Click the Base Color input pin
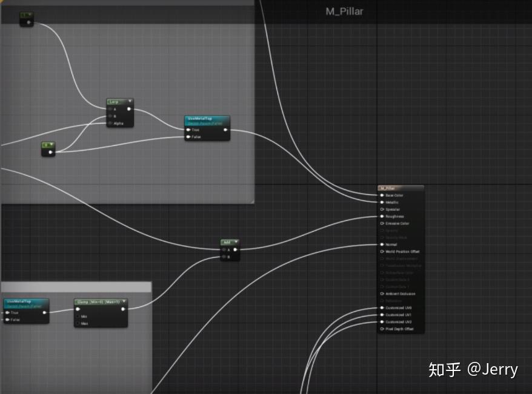This screenshot has height=394, width=532. pos(381,195)
